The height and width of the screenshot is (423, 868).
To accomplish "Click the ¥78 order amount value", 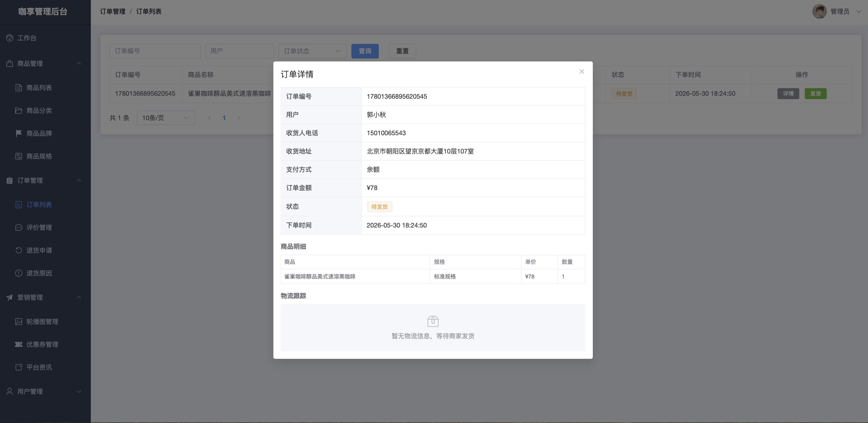I will [372, 188].
